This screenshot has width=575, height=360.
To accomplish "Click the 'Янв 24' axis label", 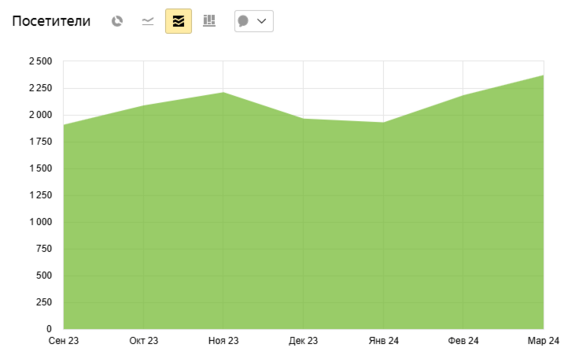I will [x=384, y=341].
